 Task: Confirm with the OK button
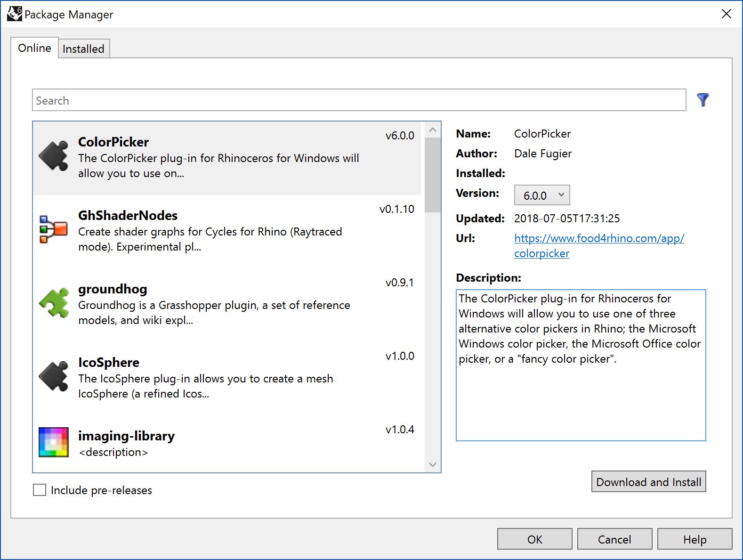(534, 539)
